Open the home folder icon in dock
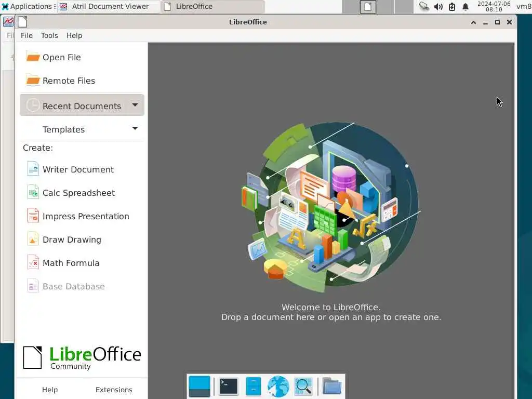The image size is (532, 399). coord(331,386)
